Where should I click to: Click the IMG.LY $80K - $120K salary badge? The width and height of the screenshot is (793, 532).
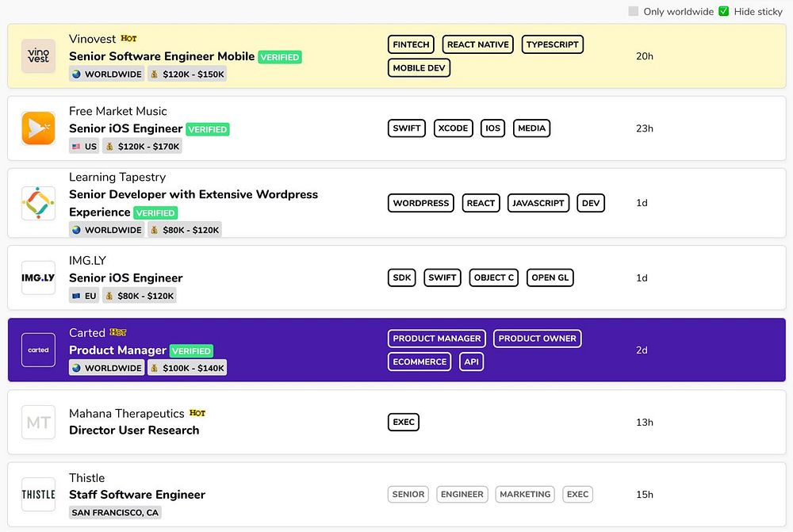click(139, 296)
